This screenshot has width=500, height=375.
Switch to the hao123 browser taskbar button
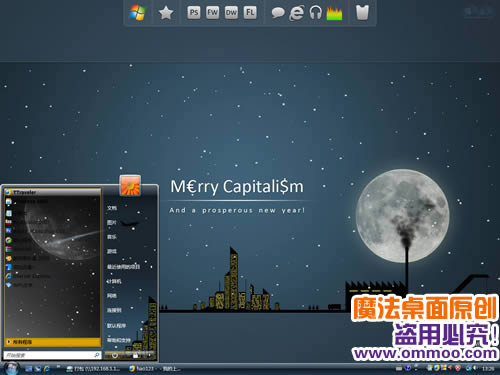pyautogui.click(x=155, y=369)
